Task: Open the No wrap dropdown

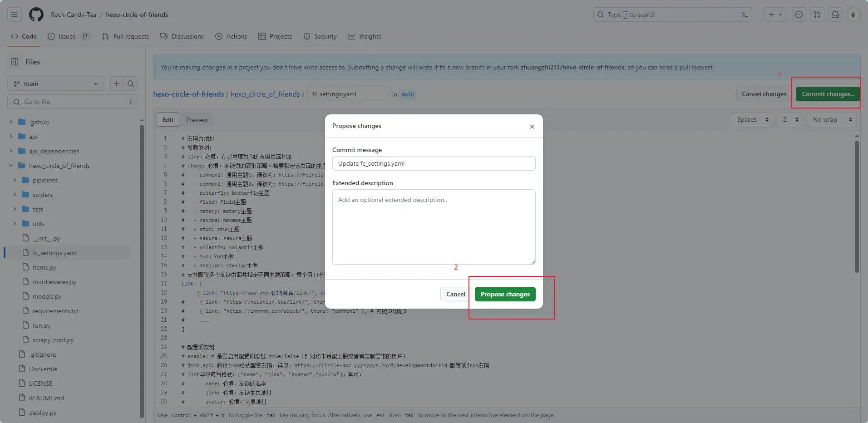Action: [x=832, y=119]
